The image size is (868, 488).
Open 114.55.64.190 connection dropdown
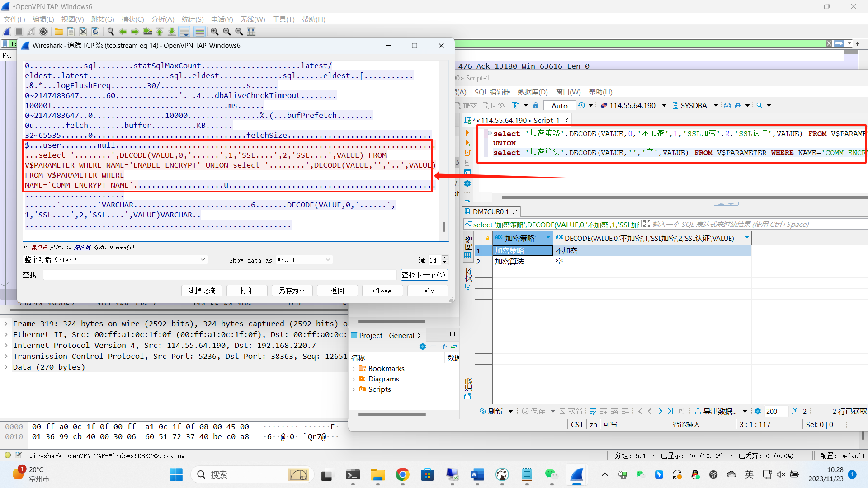coord(664,105)
